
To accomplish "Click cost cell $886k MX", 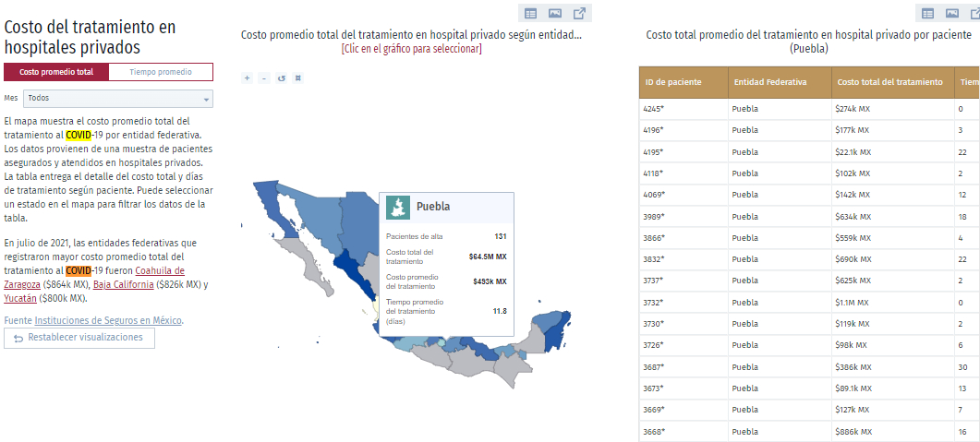I will (x=892, y=431).
